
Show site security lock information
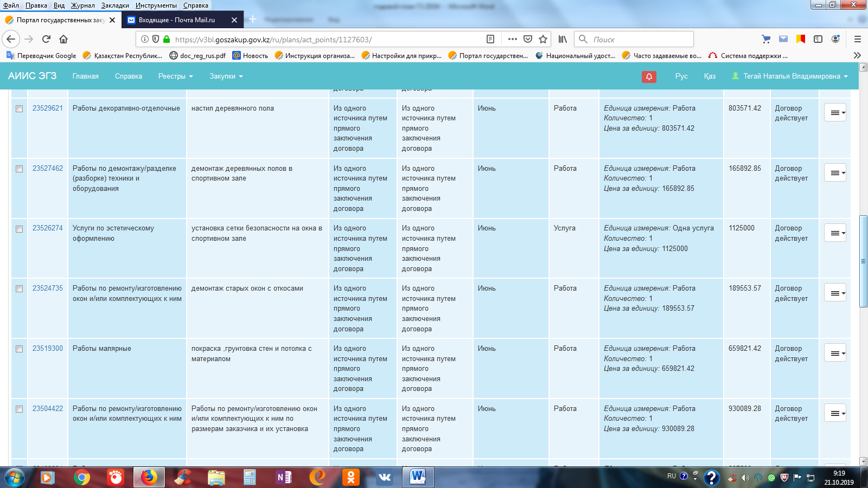coord(167,39)
